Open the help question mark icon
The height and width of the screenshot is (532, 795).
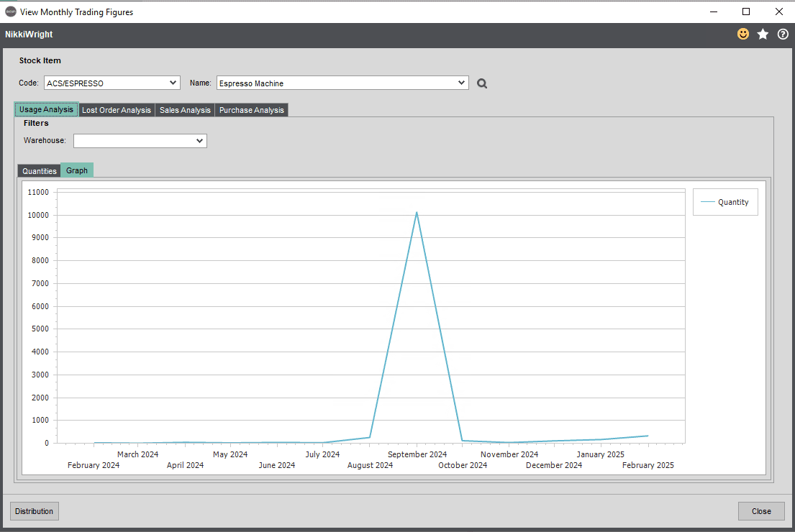783,34
